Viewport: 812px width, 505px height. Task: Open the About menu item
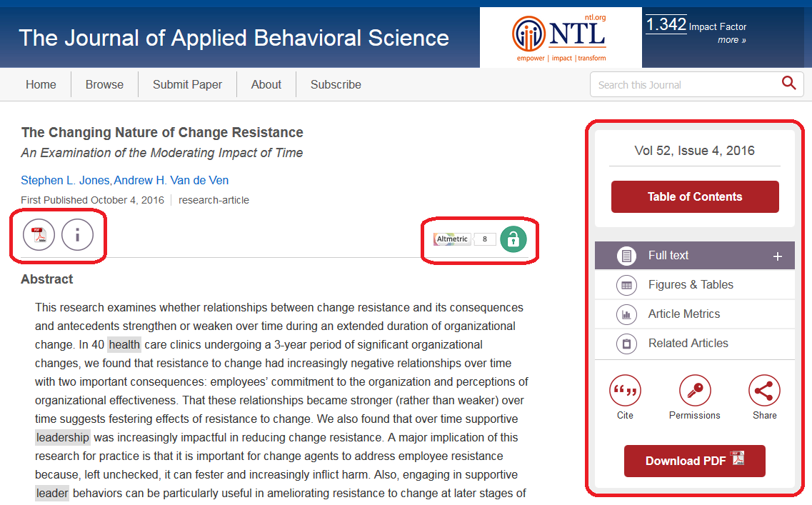[266, 84]
